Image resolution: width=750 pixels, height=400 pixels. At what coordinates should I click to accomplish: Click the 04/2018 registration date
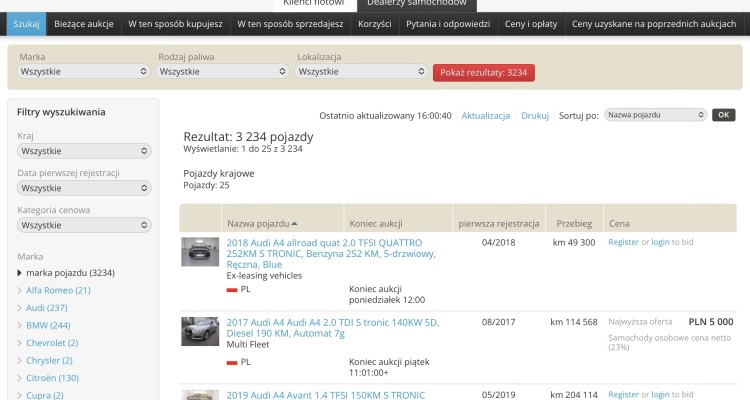498,243
